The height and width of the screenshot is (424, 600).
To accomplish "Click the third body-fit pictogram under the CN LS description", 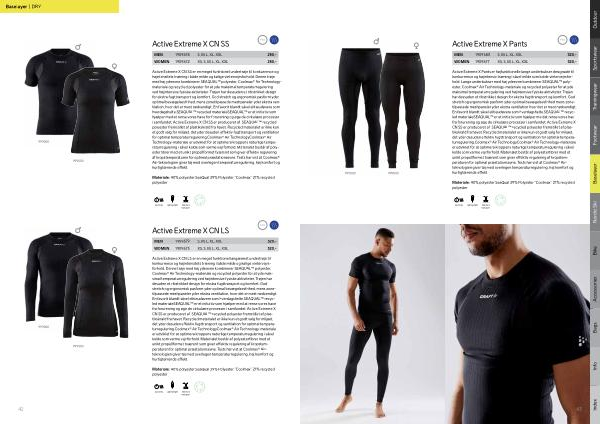I will (186, 387).
